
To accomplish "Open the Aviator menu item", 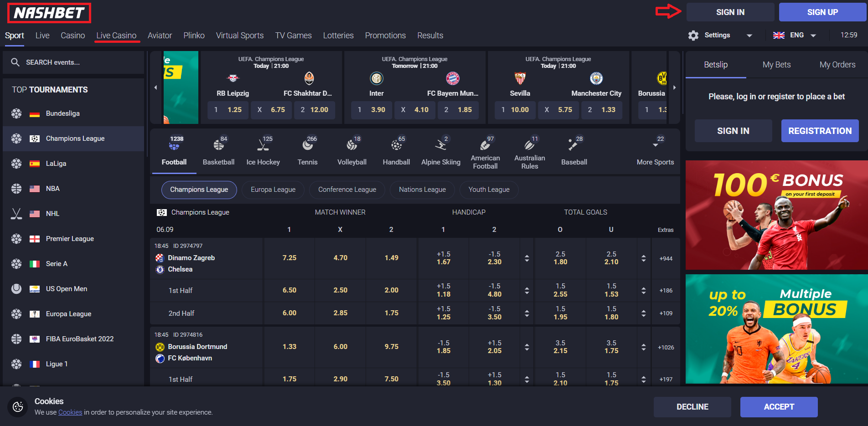I will (160, 36).
